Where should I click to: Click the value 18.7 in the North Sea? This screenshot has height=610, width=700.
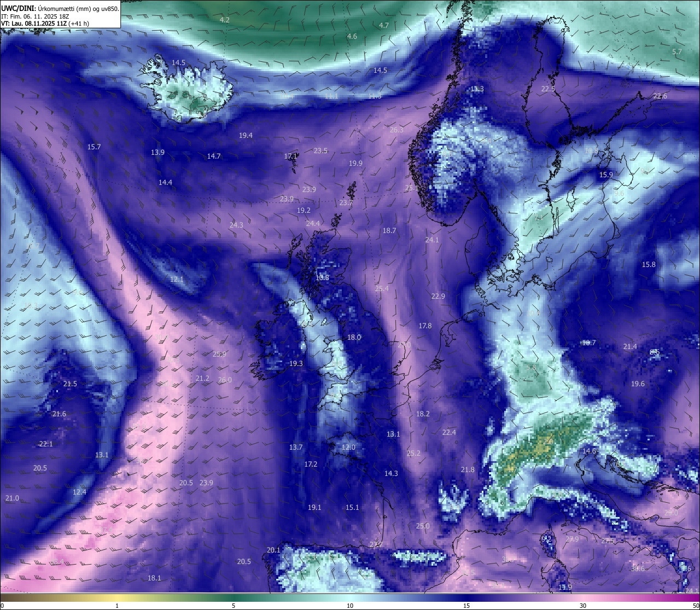389,231
